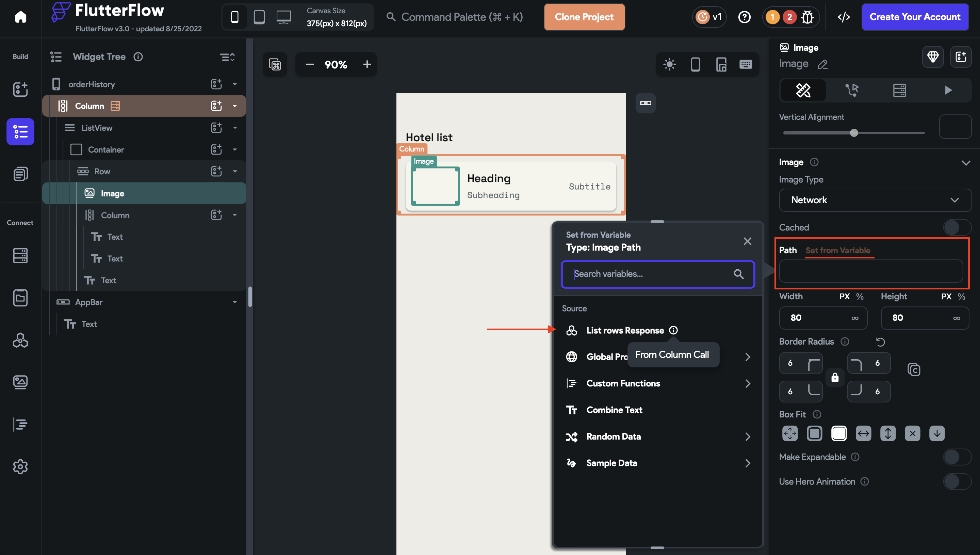The width and height of the screenshot is (980, 555).
Task: Open the media assets sidebar icon
Action: coord(20,382)
